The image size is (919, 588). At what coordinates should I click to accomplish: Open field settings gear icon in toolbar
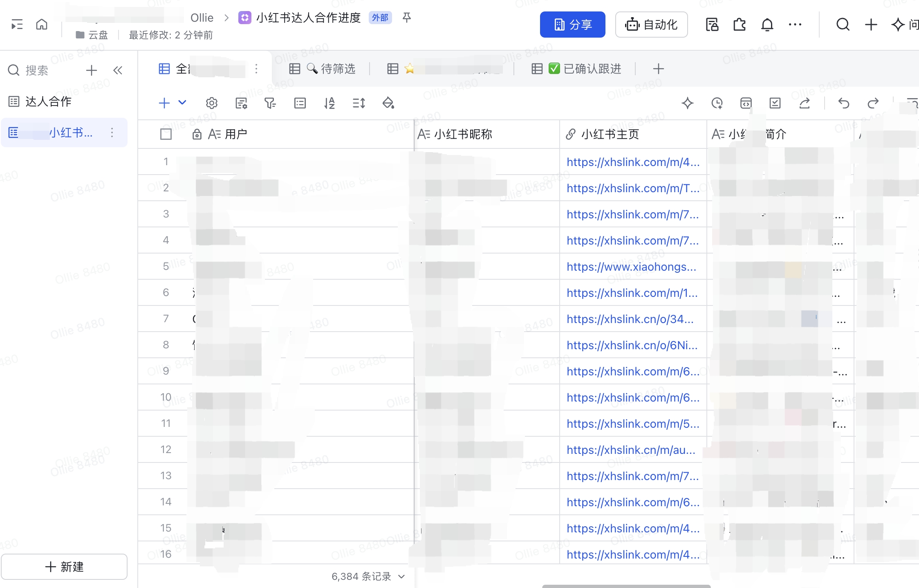(212, 103)
